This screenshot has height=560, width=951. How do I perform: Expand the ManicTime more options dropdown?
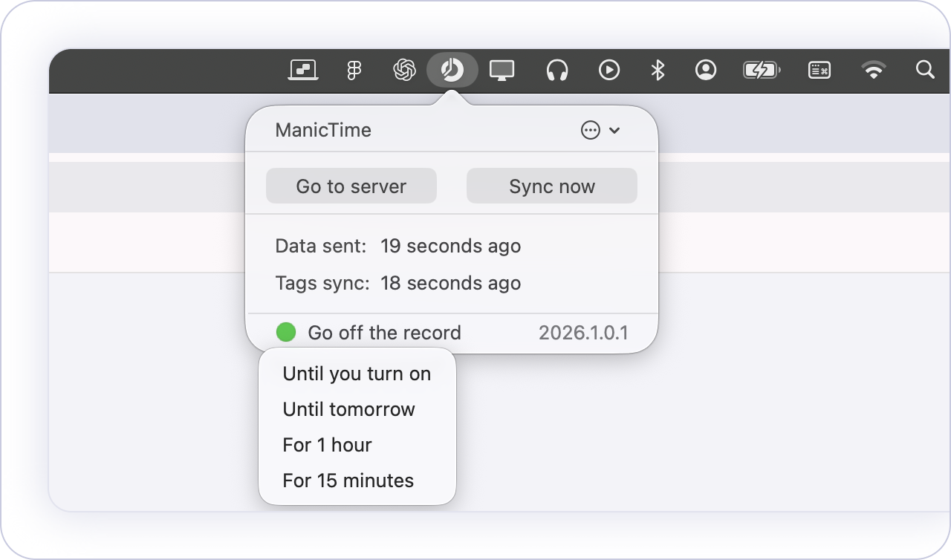coord(600,131)
